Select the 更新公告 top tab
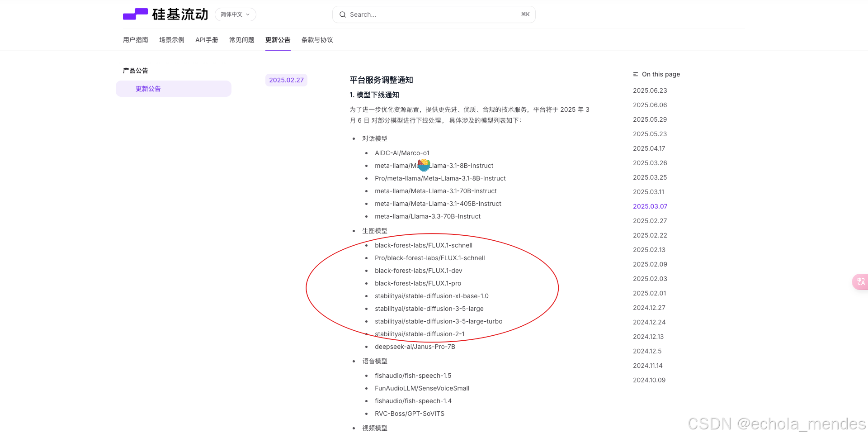The image size is (868, 438). 278,40
